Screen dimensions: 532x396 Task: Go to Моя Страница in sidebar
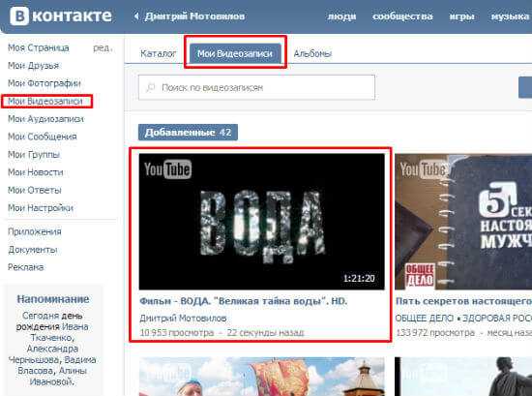click(39, 47)
